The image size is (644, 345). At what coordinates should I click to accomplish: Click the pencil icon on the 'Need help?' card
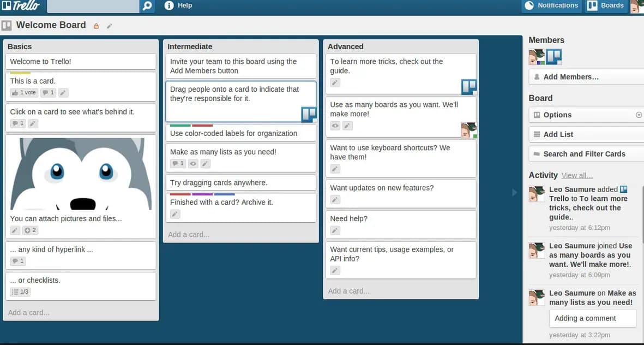pos(335,231)
